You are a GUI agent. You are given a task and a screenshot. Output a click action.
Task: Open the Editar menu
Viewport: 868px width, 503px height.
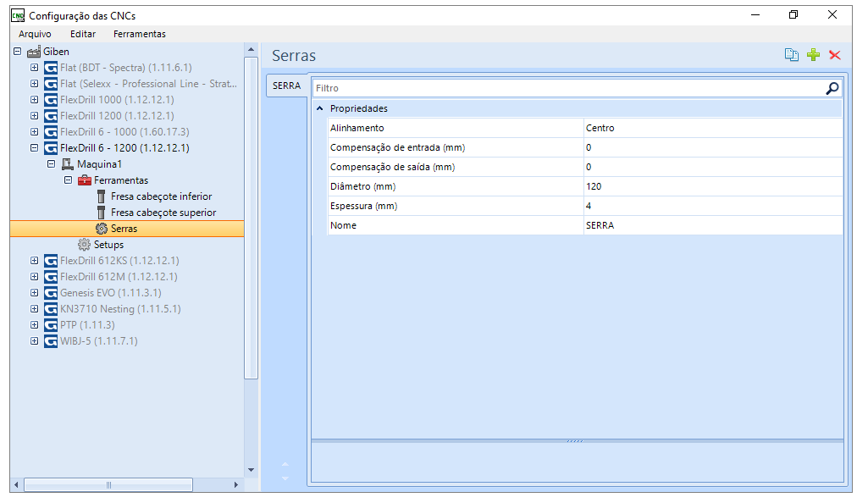pos(83,34)
